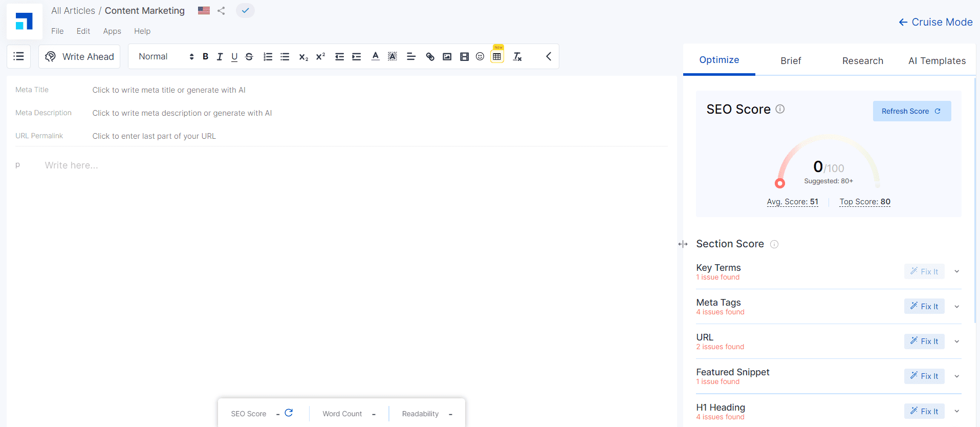
Task: Open the Normal paragraph style dropdown
Action: 166,56
